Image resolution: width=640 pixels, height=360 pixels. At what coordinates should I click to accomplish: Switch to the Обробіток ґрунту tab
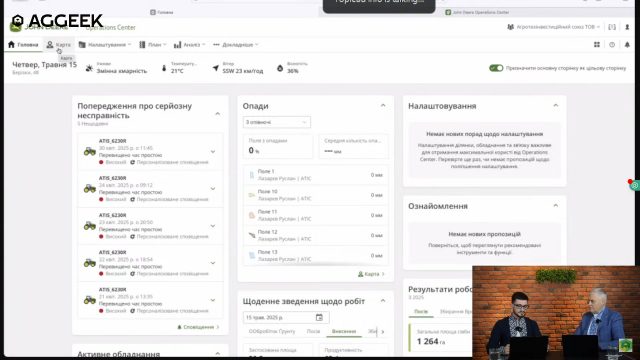(272, 331)
